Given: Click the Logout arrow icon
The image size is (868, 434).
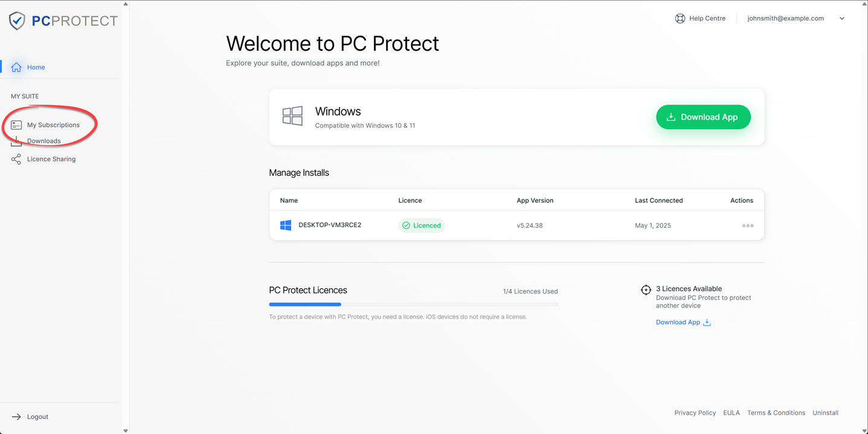Looking at the screenshot, I should [x=16, y=417].
